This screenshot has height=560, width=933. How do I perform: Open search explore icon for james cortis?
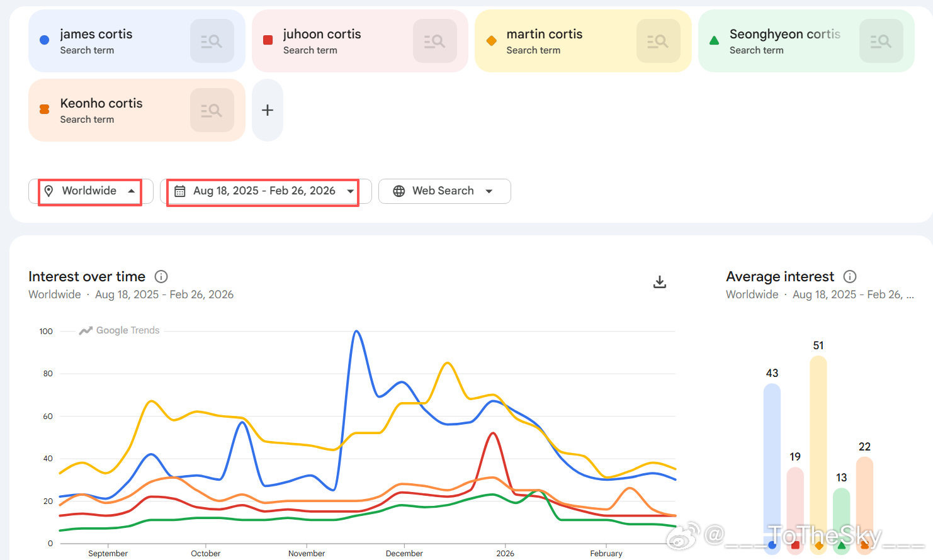[212, 41]
